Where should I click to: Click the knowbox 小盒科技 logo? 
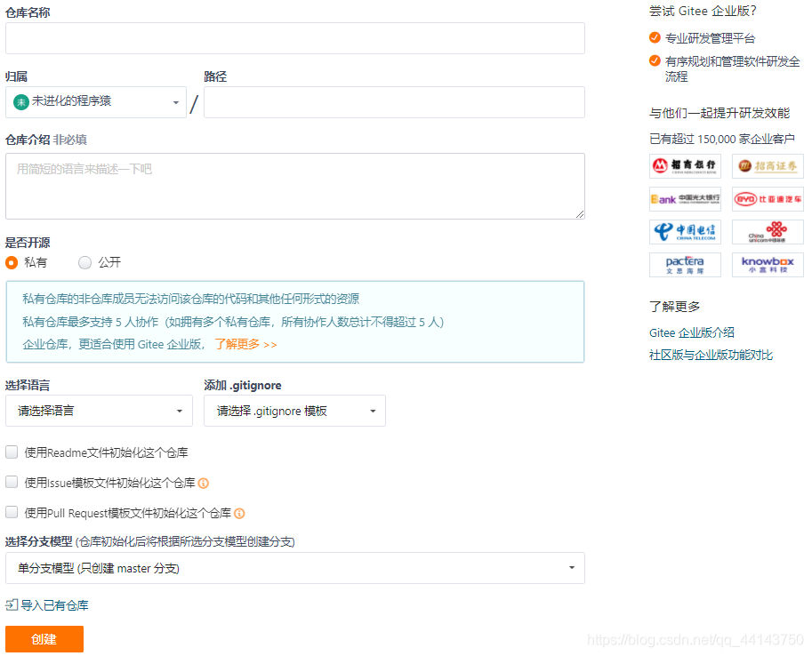[x=768, y=265]
